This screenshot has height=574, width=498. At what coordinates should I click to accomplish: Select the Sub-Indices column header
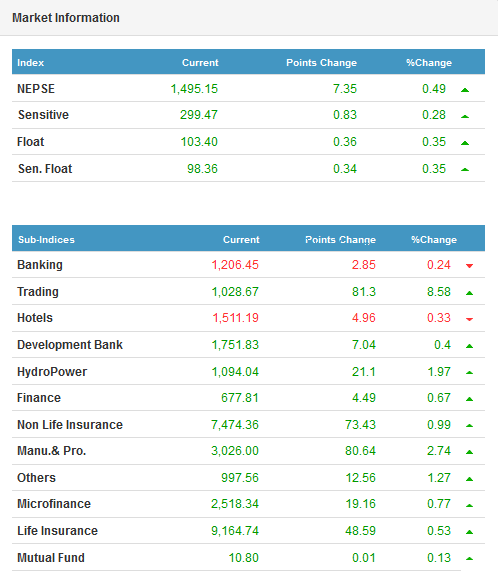[46, 239]
